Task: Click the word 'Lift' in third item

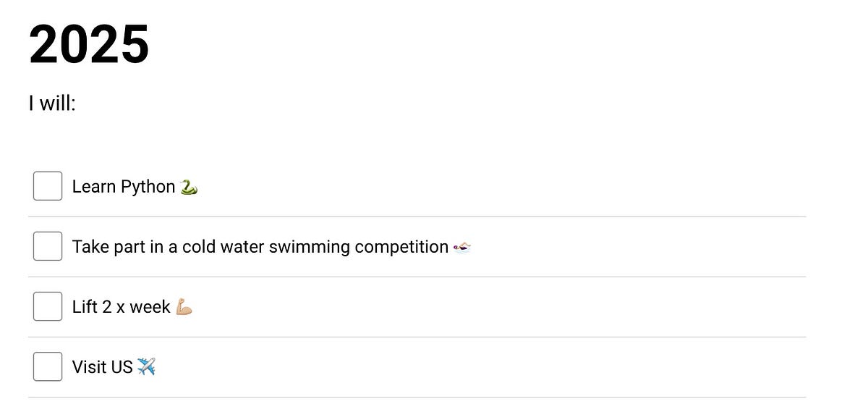Action: point(85,307)
